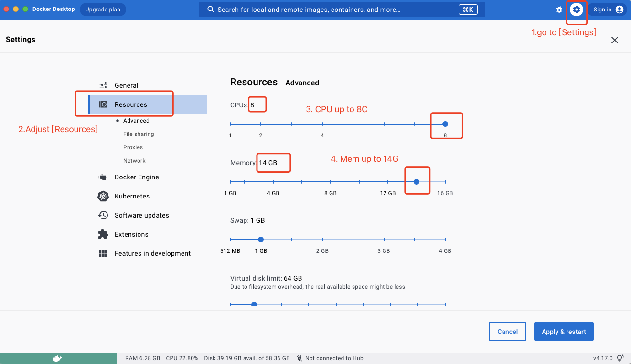Click the Not connected to Hub status
Viewport: 631px width, 364px height.
334,358
